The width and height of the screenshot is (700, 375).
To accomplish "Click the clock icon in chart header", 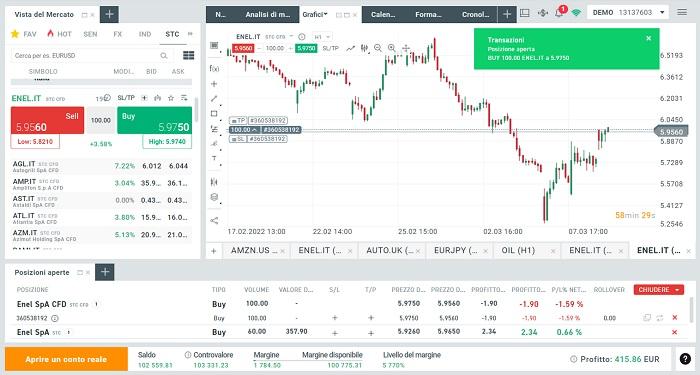I will pos(302,37).
